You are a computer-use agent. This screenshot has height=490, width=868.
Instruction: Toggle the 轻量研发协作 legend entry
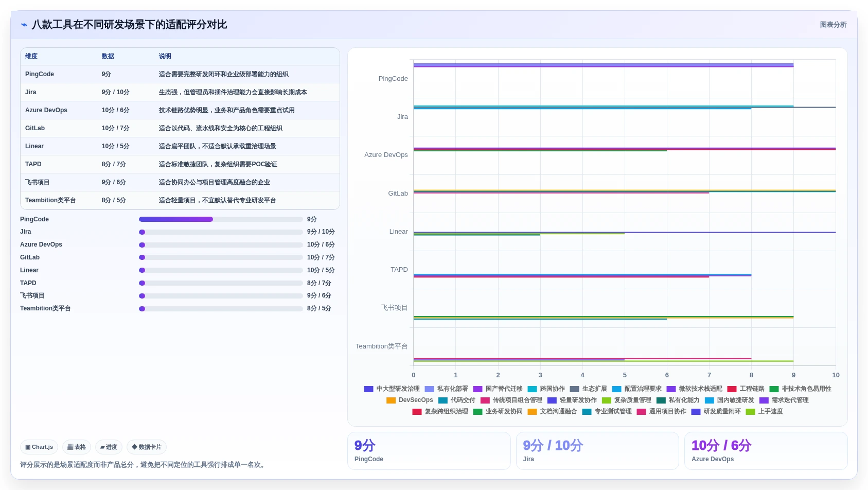572,400
